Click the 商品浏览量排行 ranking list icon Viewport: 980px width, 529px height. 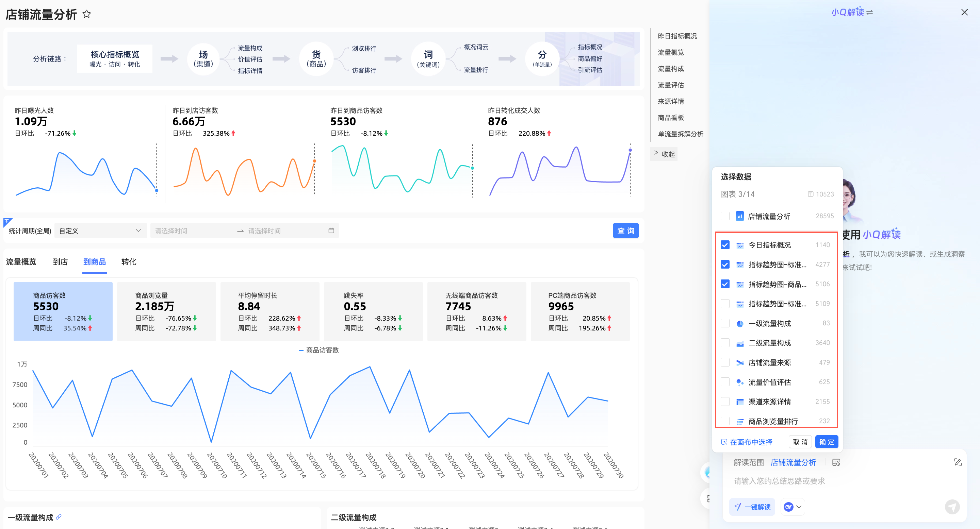click(x=739, y=422)
